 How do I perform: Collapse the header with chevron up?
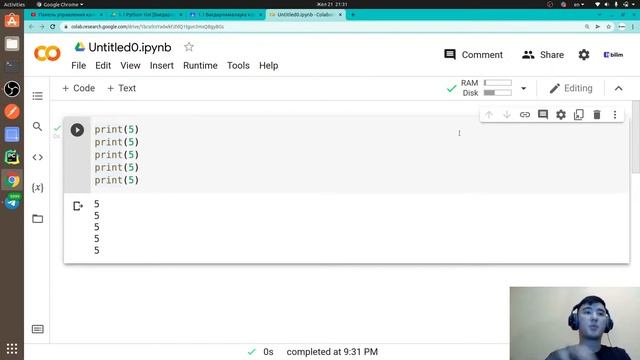[x=619, y=89]
